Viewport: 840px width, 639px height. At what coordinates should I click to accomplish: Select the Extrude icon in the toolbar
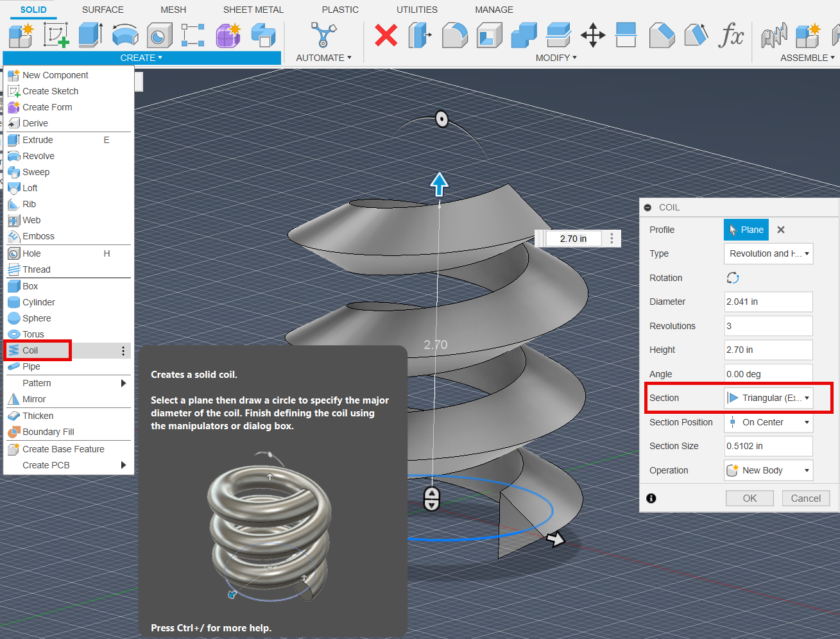[x=90, y=35]
